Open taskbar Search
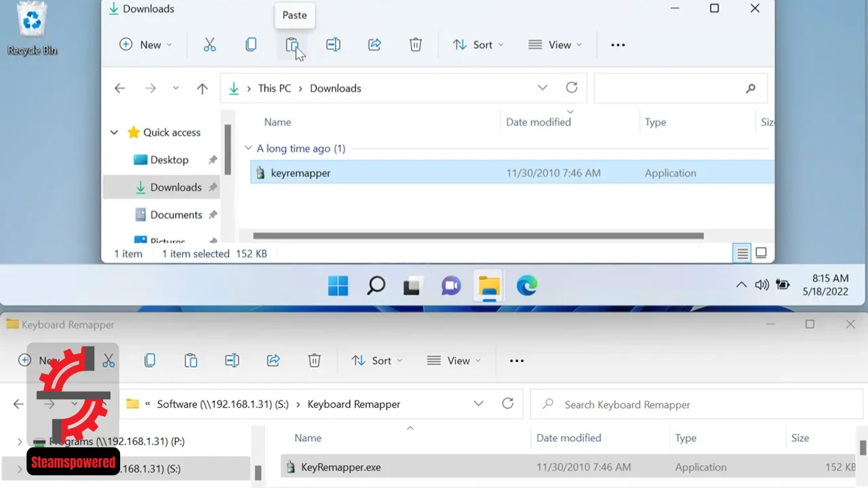 pos(376,286)
